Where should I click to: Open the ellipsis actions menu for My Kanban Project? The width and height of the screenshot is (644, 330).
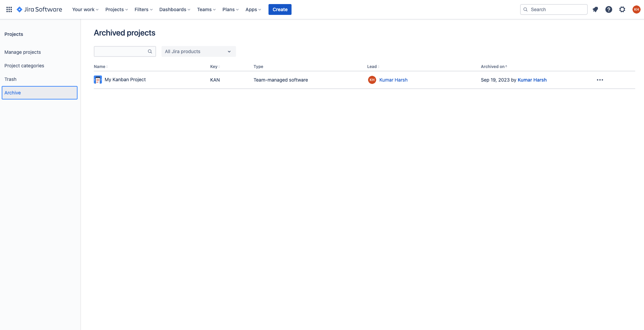(x=600, y=80)
